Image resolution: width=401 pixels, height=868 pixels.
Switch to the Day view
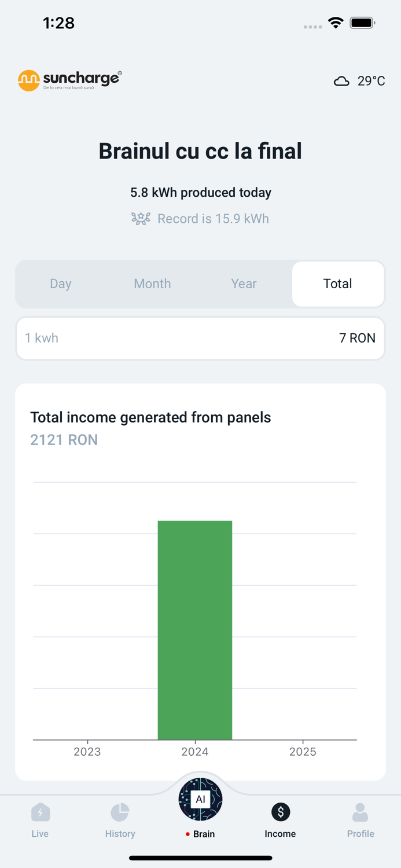(61, 284)
